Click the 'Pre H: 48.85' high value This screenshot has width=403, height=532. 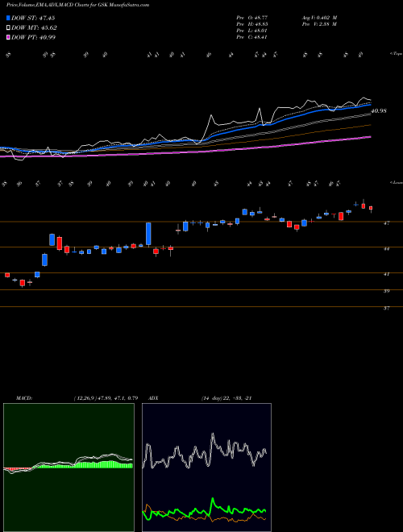click(x=252, y=24)
